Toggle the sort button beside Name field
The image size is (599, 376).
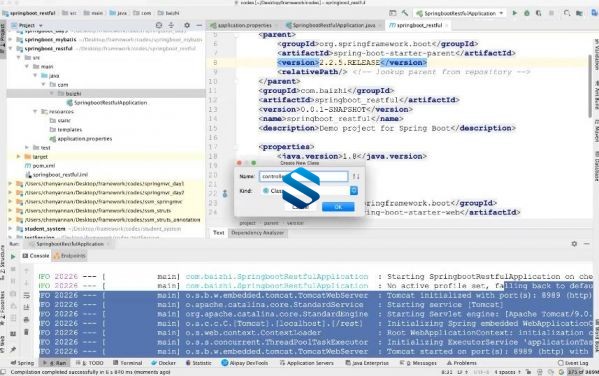(356, 176)
